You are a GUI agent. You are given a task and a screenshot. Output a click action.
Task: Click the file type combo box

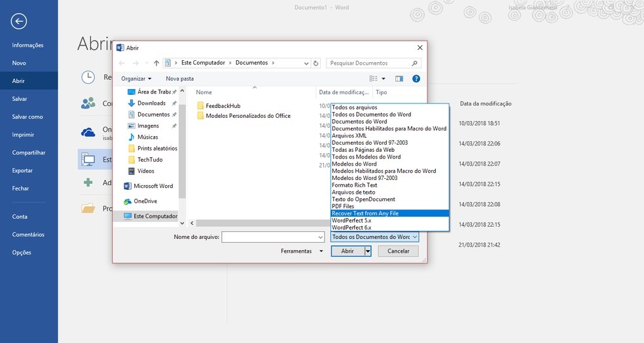[374, 237]
